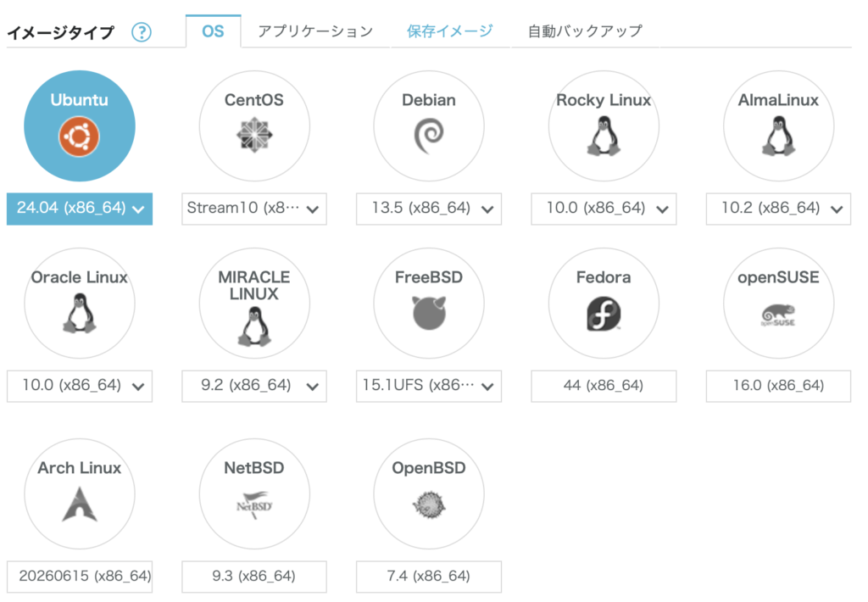Expand Rocky Linux 10.0 version list

(x=604, y=209)
